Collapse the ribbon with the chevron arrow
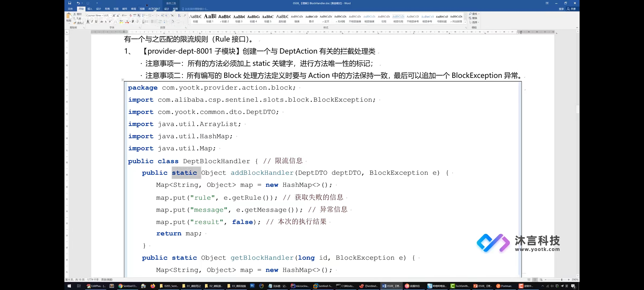 click(x=577, y=28)
